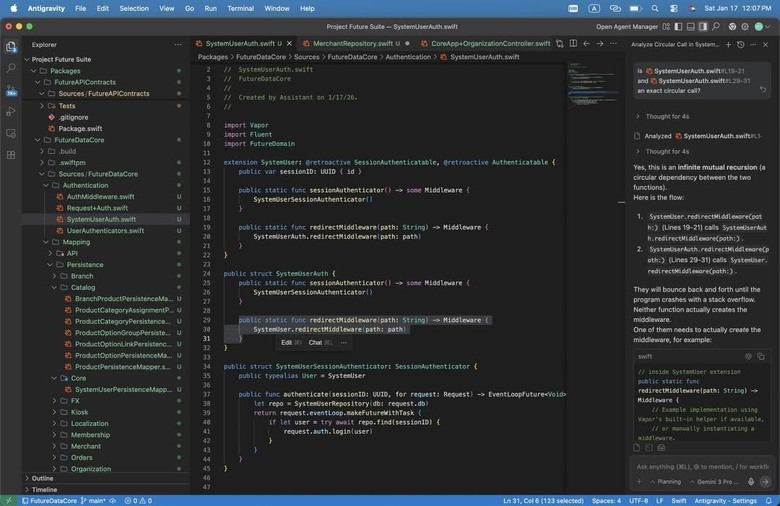Close the agent chat panel
The image size is (780, 506).
766,45
